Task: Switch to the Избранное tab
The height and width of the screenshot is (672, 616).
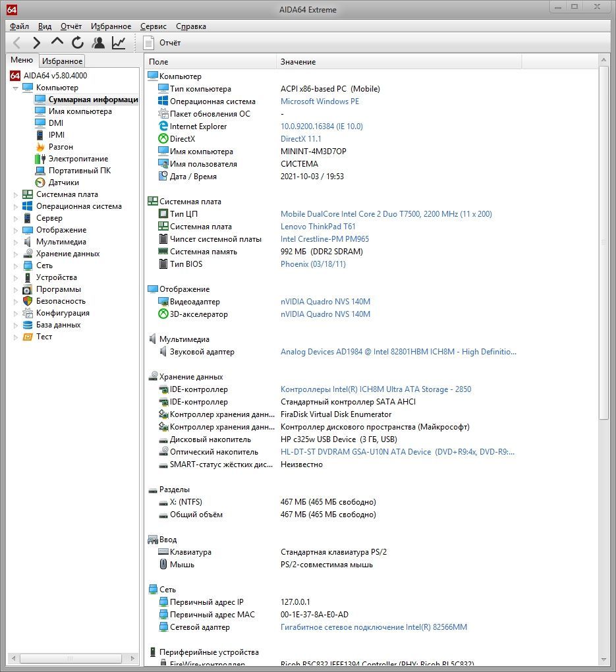Action: point(62,61)
